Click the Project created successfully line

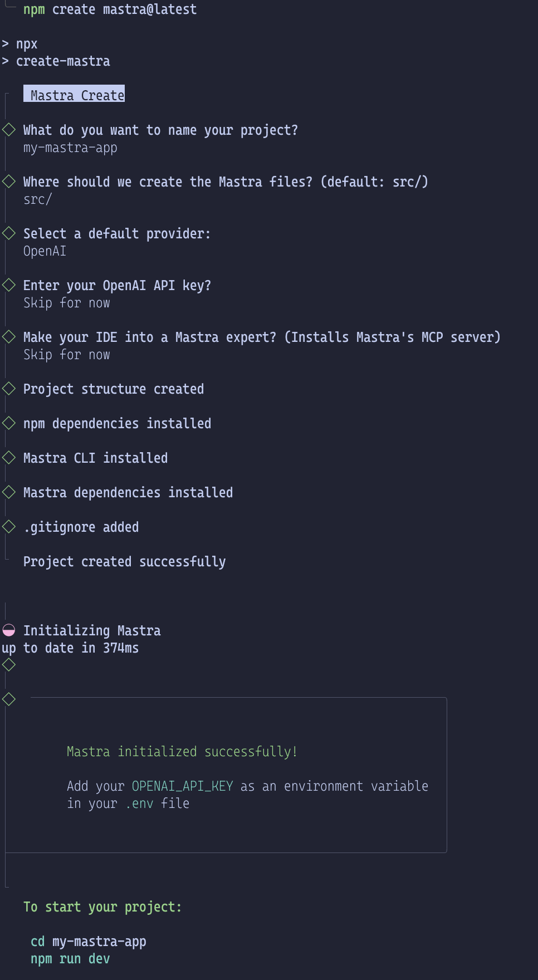(124, 562)
